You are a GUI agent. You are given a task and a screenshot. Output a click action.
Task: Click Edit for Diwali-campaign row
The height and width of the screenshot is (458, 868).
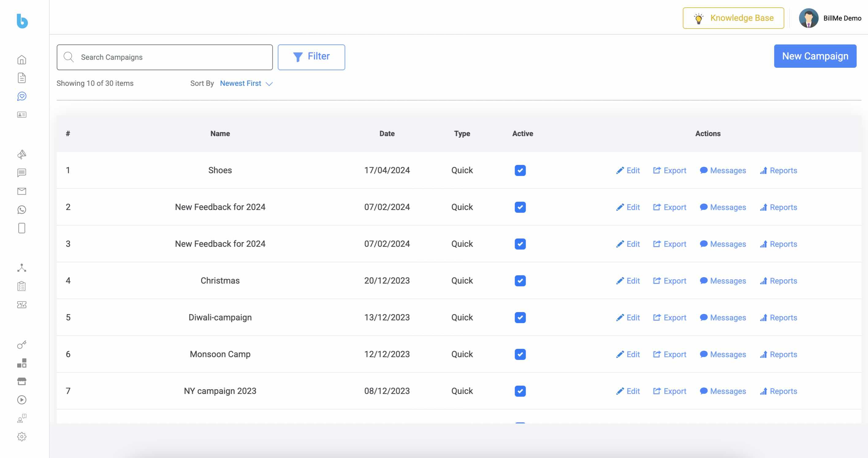(628, 318)
